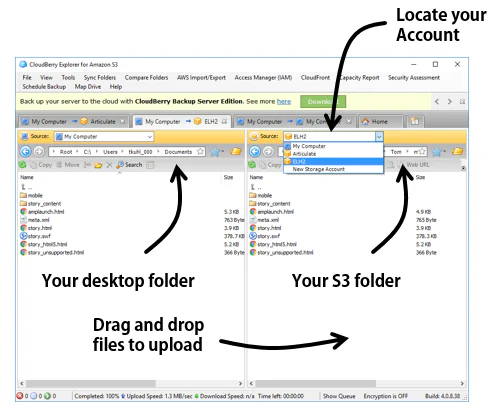Select the mobile folder in left pane

pyautogui.click(x=31, y=196)
